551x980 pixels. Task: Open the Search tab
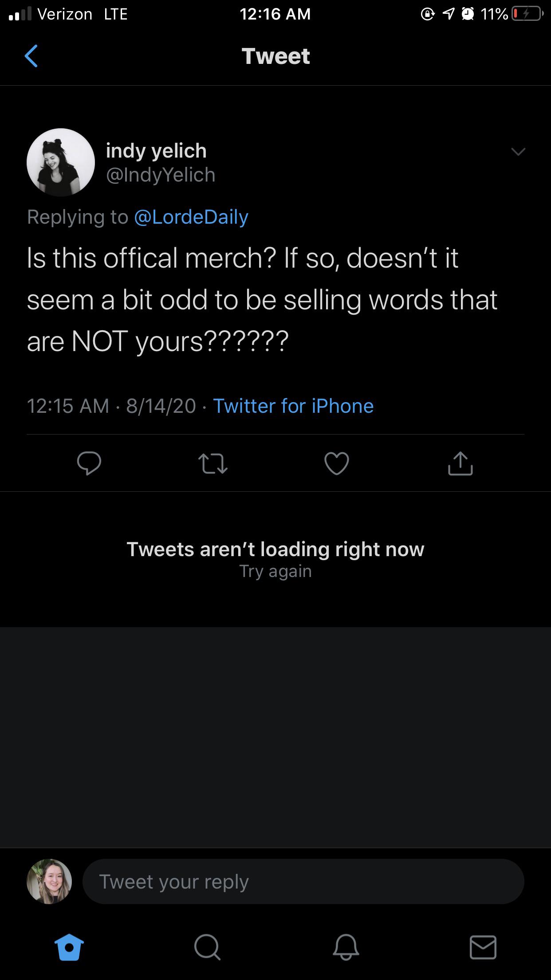[x=207, y=947]
